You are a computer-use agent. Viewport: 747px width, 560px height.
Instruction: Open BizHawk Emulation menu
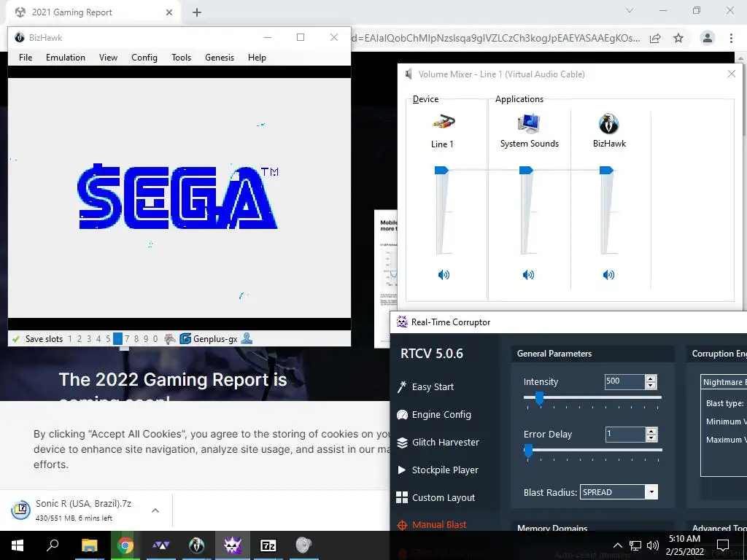click(66, 57)
